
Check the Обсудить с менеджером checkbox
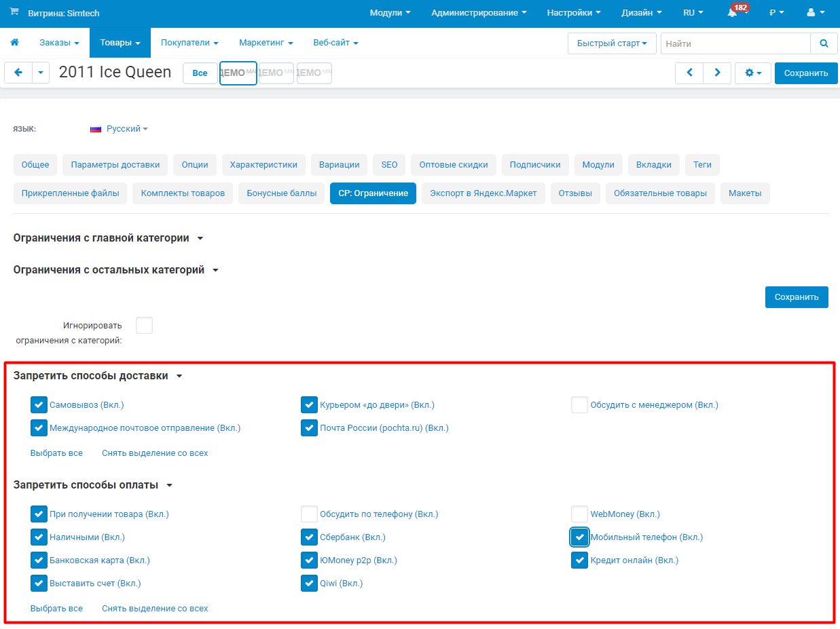579,405
